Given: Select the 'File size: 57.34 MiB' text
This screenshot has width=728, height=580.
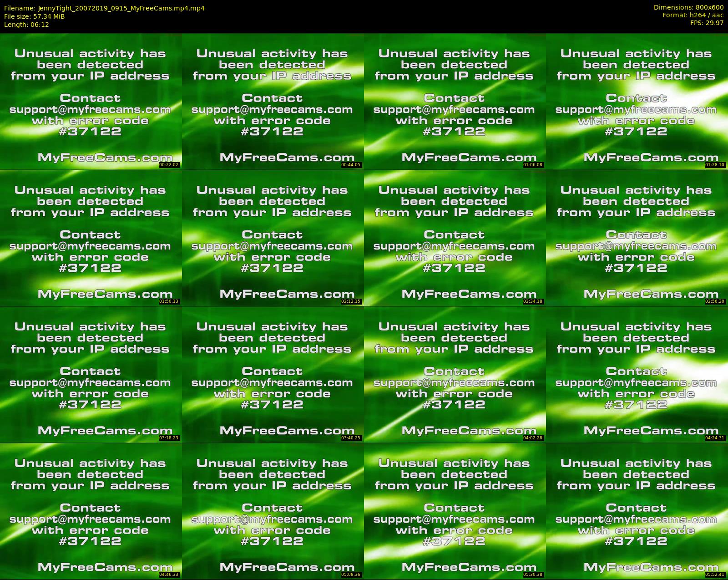Looking at the screenshot, I should [x=34, y=16].
